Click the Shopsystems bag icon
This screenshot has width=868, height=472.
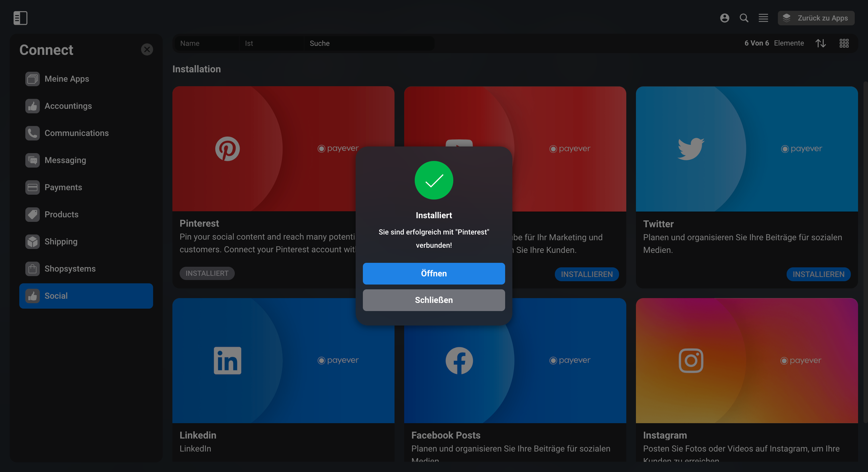32,269
